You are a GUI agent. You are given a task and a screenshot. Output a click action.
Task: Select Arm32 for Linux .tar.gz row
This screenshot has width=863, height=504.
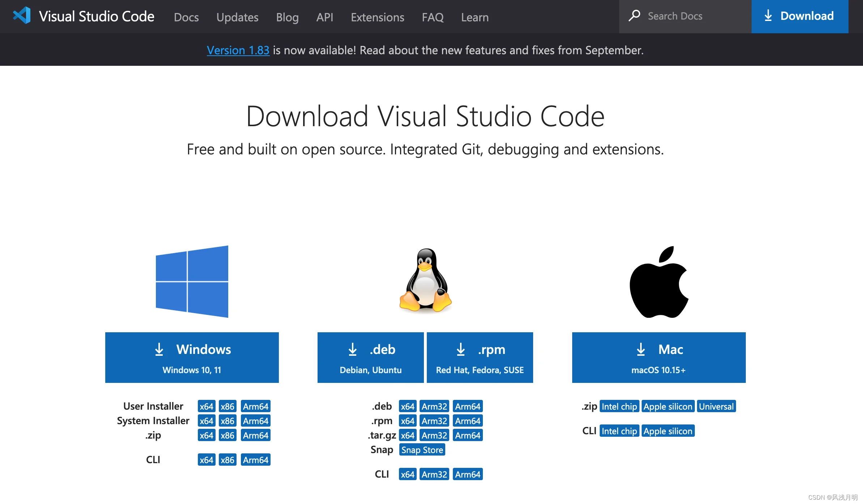pos(434,435)
